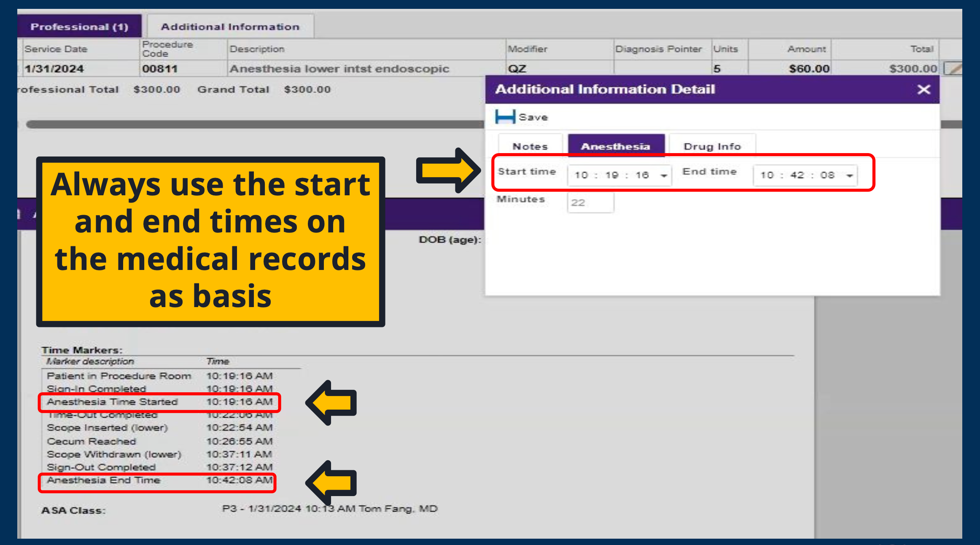The width and height of the screenshot is (980, 545).
Task: Click the Units cell showing 5
Action: coord(717,69)
